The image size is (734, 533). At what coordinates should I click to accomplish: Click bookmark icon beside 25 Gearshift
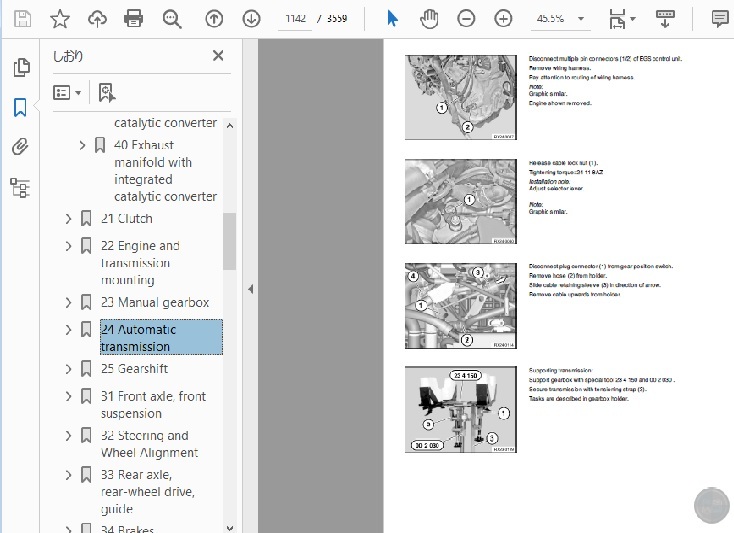86,369
